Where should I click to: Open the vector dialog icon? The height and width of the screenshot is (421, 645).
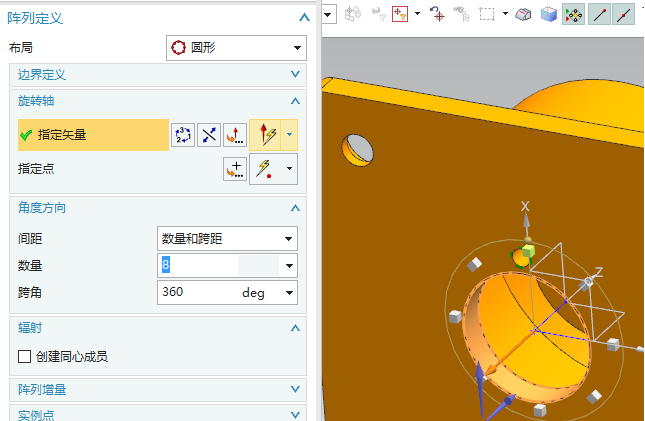234,135
